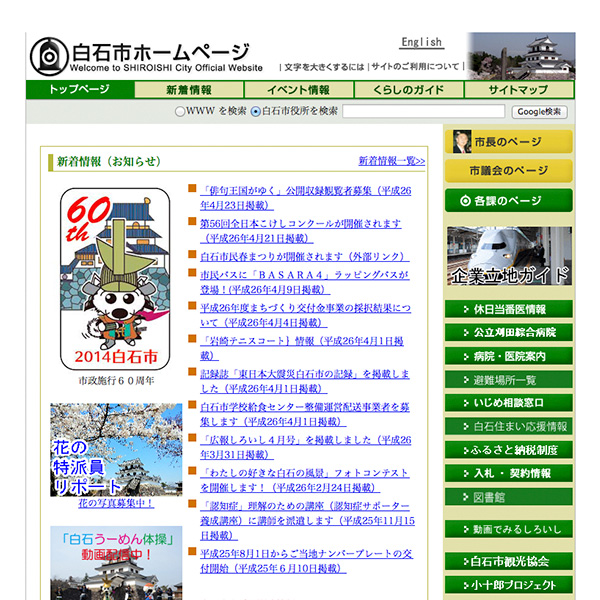Click the Shiroishi city logo emblem

[47, 56]
